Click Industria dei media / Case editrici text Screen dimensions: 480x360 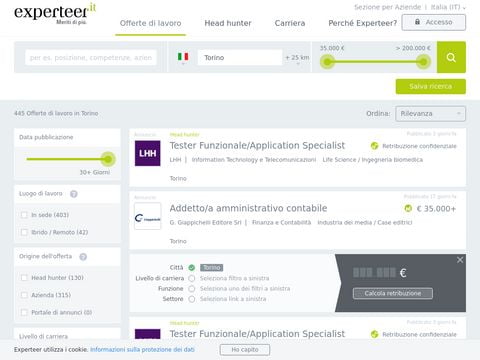(x=365, y=222)
